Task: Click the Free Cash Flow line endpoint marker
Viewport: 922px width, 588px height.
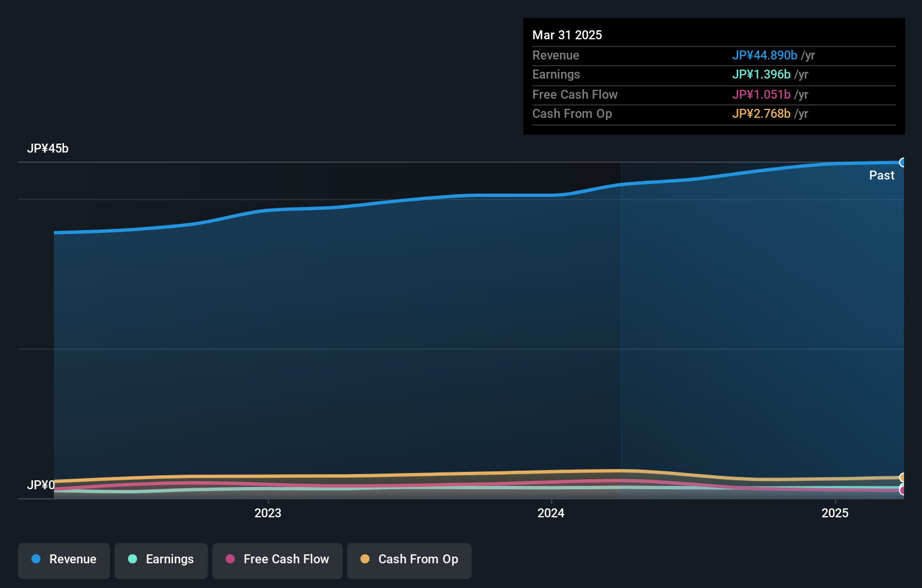Action: point(903,490)
